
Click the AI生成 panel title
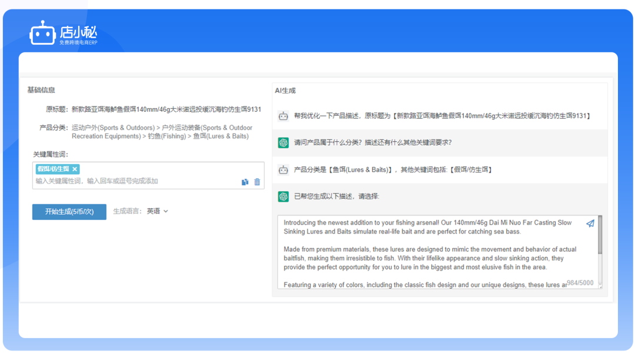(287, 89)
